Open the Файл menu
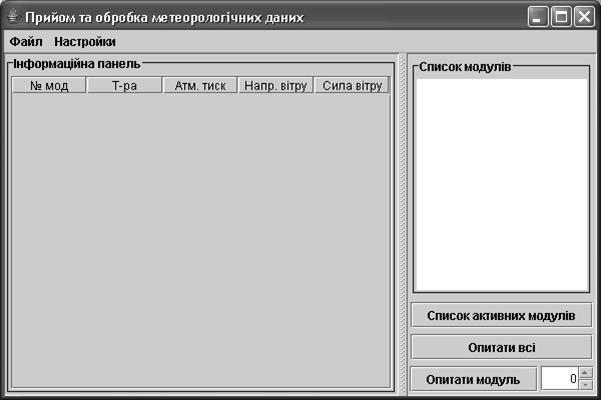The width and height of the screenshot is (601, 400). click(x=26, y=42)
